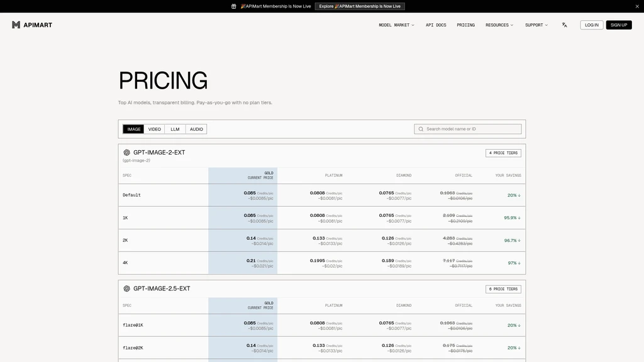The image size is (644, 362).
Task: Click the PLATINUM column header in GPT-IMAGE-2-EXT
Action: 333,175
